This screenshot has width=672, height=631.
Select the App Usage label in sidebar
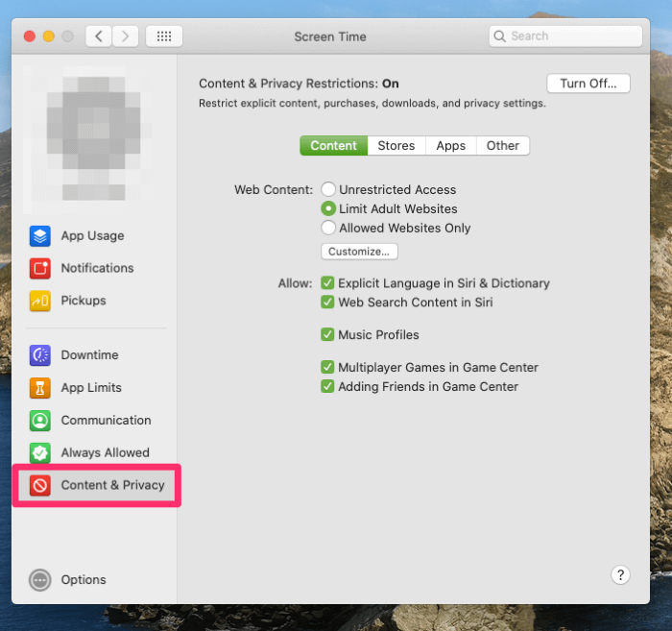(92, 235)
